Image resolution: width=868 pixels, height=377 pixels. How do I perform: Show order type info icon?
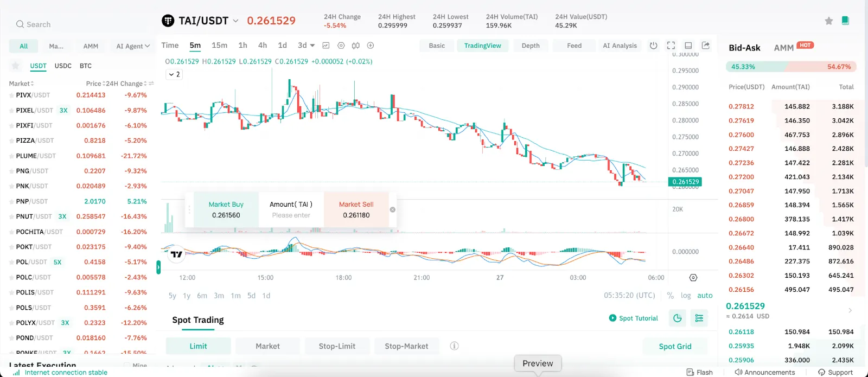coord(455,346)
